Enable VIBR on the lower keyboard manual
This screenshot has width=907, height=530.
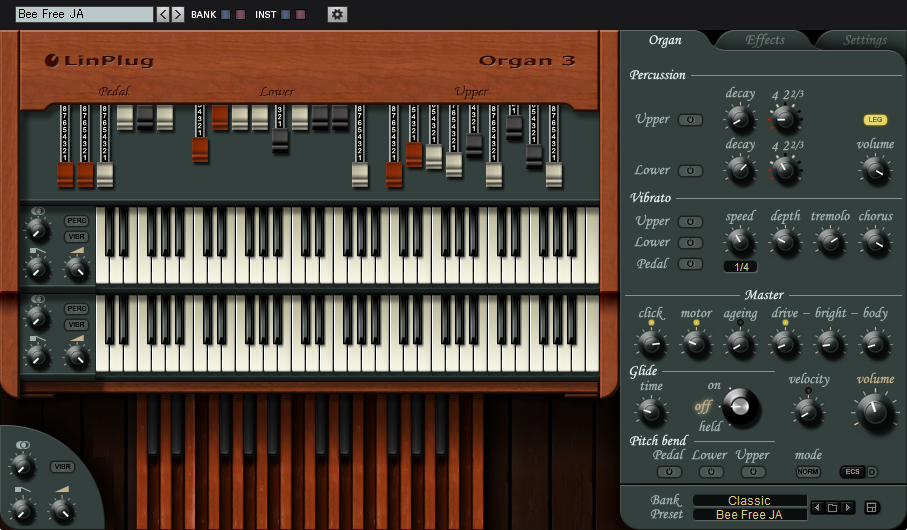76,325
